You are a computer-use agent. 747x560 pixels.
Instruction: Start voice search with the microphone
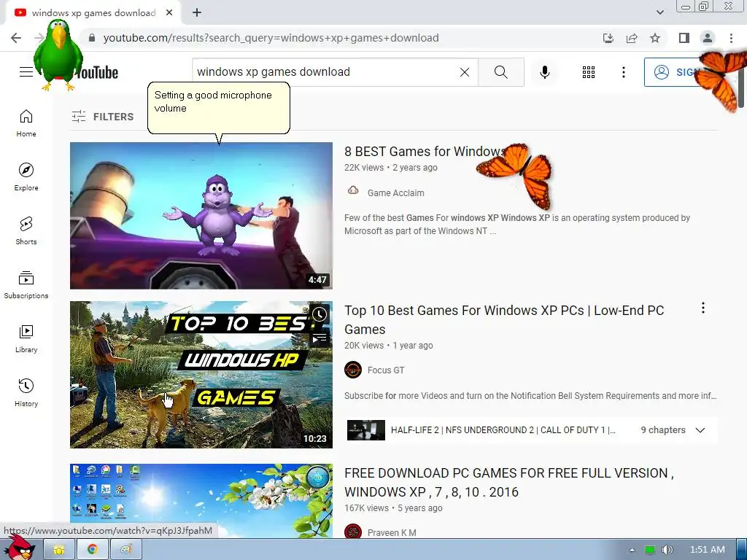point(544,72)
